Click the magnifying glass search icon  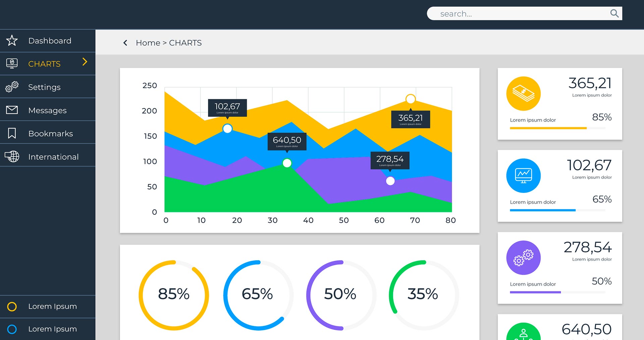614,13
